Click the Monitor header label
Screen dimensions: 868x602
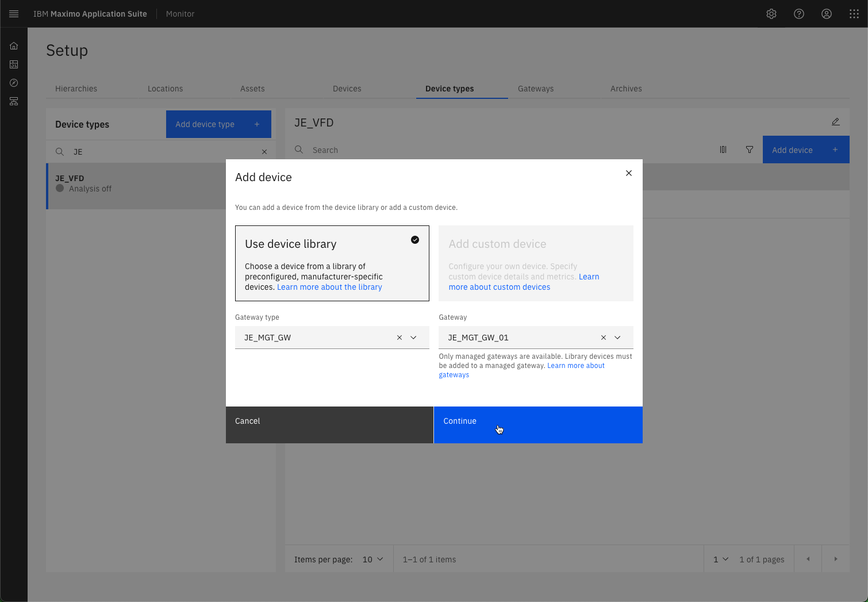tap(180, 14)
